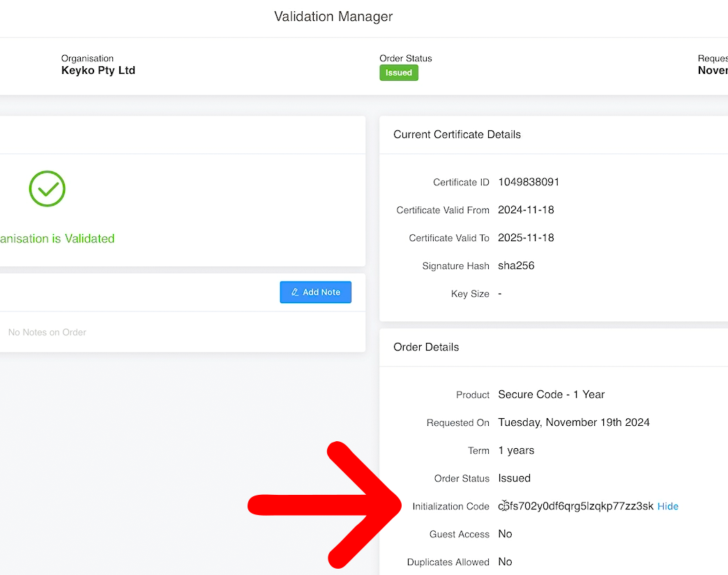
Task: Select the Certificate Valid To date 2025-11-18
Action: click(x=526, y=238)
